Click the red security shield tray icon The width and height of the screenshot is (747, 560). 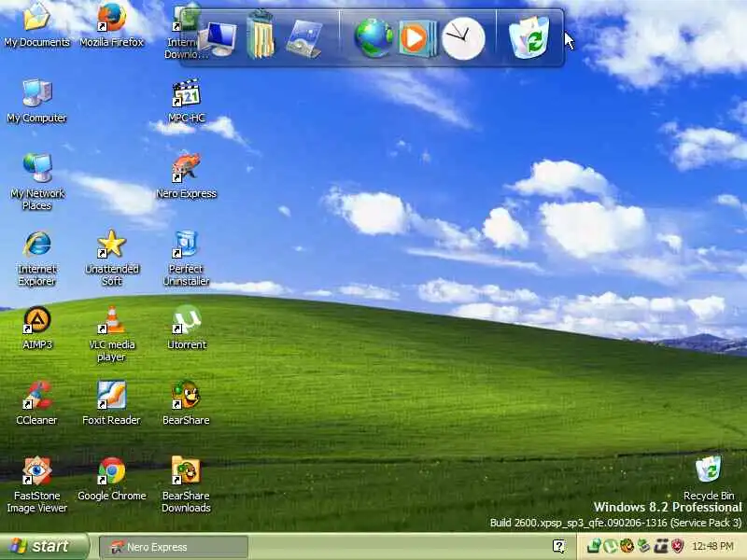tap(678, 546)
